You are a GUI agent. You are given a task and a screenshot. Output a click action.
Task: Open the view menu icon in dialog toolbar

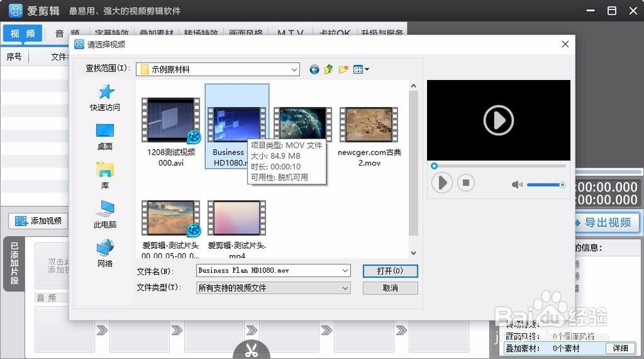coord(361,70)
